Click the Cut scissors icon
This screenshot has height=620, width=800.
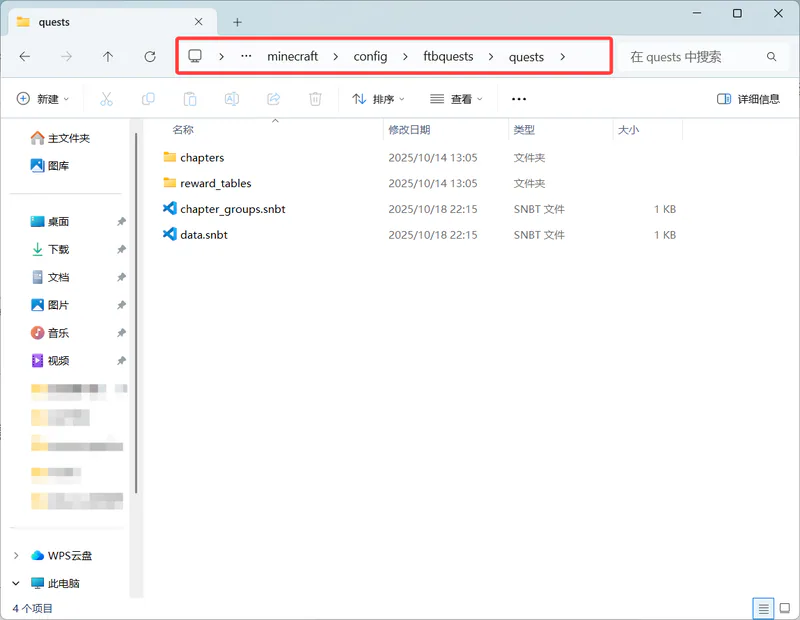pos(106,98)
